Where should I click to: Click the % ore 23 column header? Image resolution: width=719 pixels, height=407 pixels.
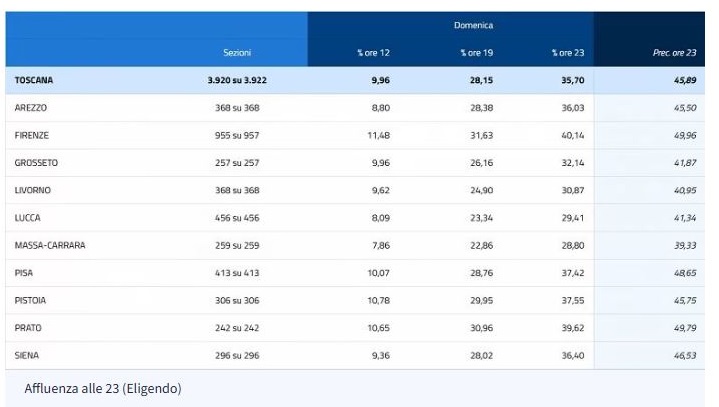pyautogui.click(x=568, y=53)
